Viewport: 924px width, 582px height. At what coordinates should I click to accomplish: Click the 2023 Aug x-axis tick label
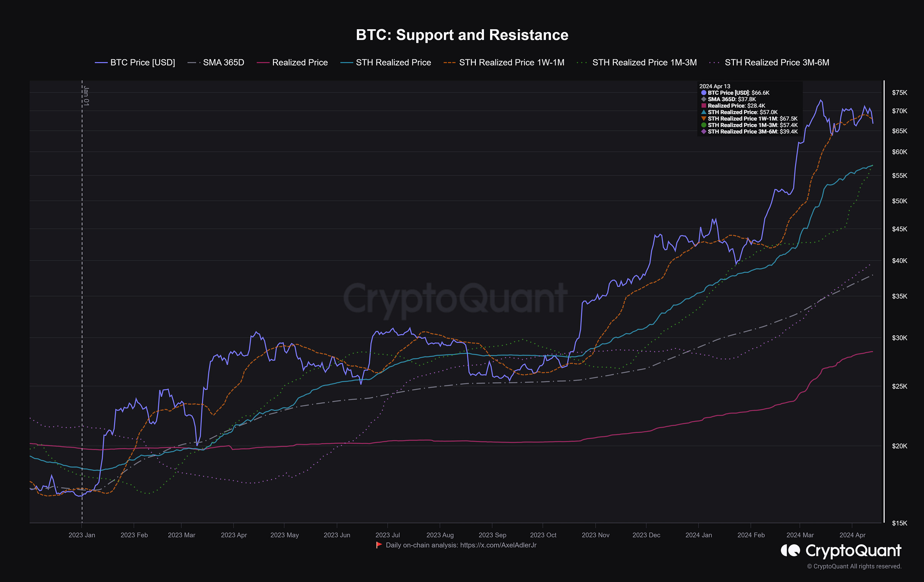(x=440, y=535)
